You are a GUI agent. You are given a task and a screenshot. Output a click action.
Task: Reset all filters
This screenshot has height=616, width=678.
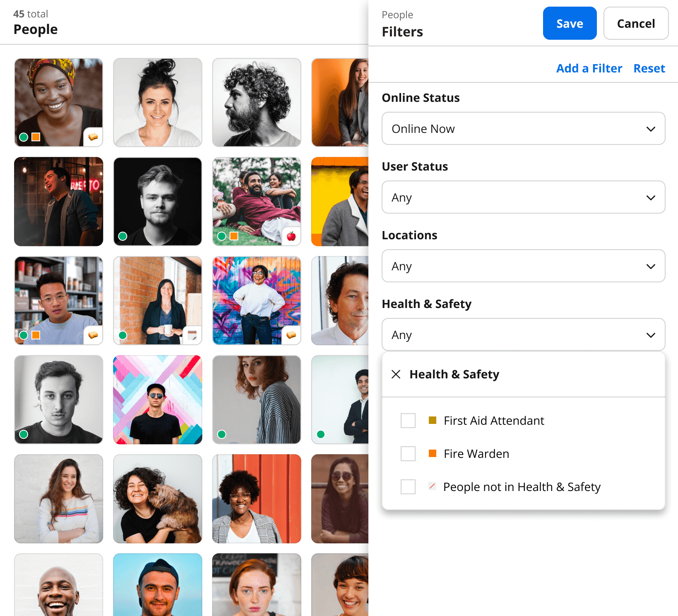[649, 68]
